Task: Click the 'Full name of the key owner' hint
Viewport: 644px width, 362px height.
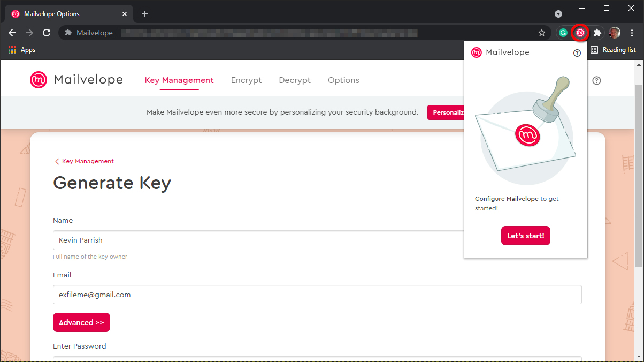Action: coord(90,257)
